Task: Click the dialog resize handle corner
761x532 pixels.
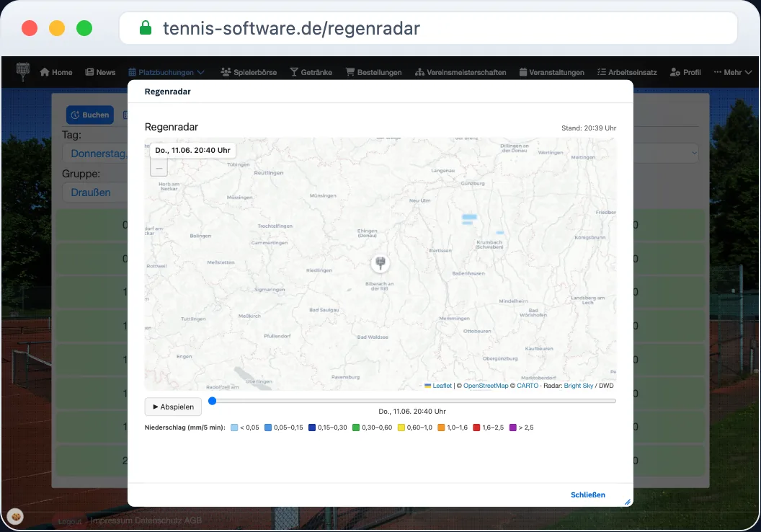Action: 628,502
